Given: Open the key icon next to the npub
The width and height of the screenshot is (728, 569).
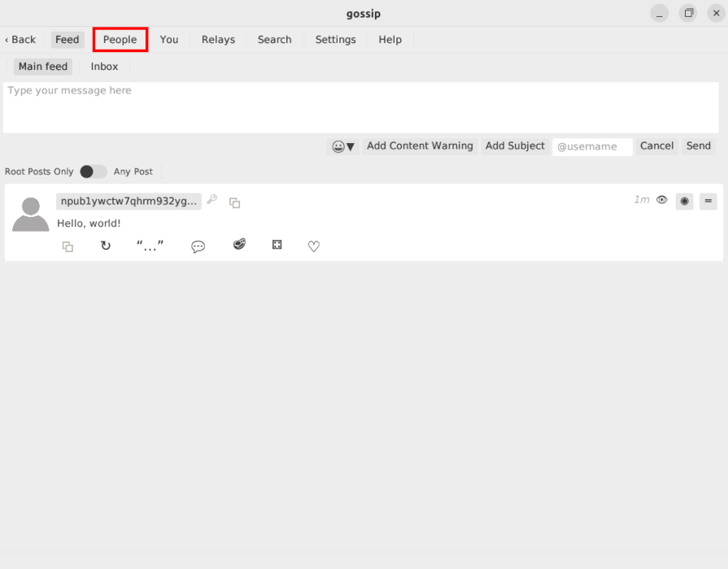Looking at the screenshot, I should pos(211,201).
